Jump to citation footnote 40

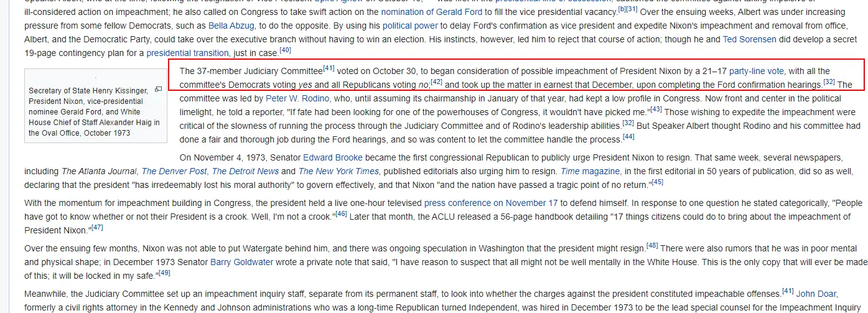click(285, 50)
